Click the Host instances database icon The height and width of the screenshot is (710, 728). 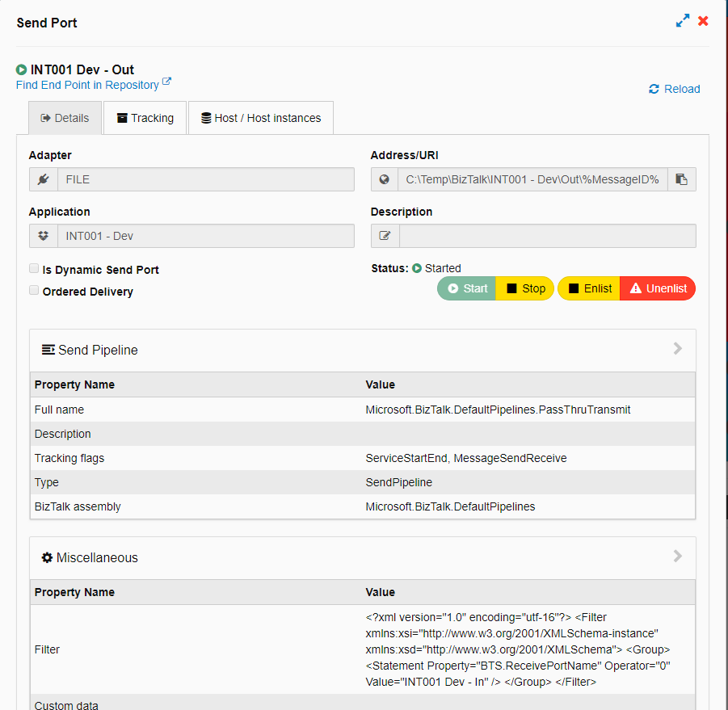[x=206, y=118]
